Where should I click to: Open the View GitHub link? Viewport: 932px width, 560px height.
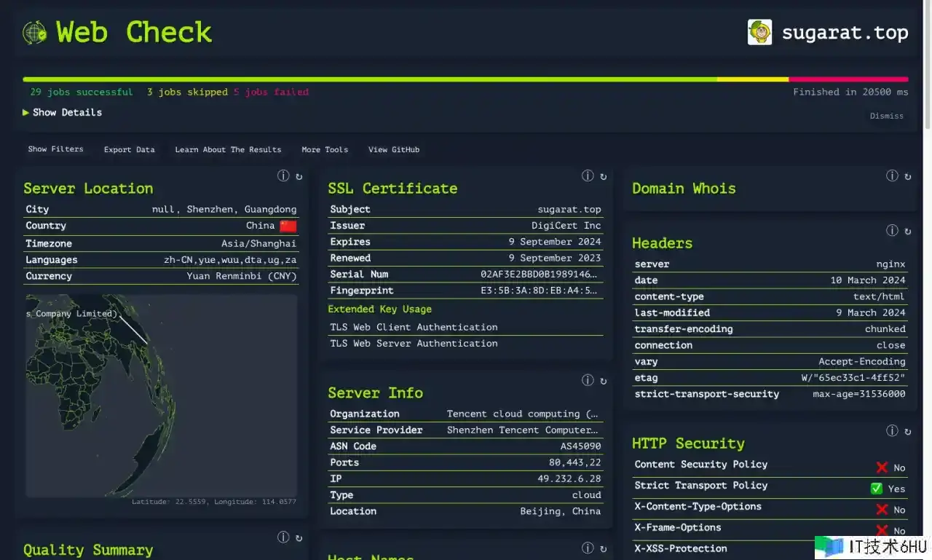pos(394,149)
